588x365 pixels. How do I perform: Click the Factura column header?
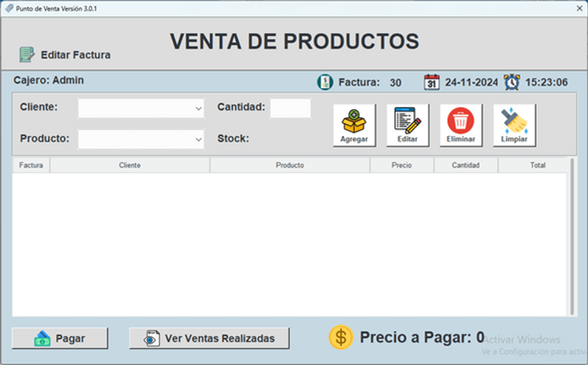(x=31, y=165)
